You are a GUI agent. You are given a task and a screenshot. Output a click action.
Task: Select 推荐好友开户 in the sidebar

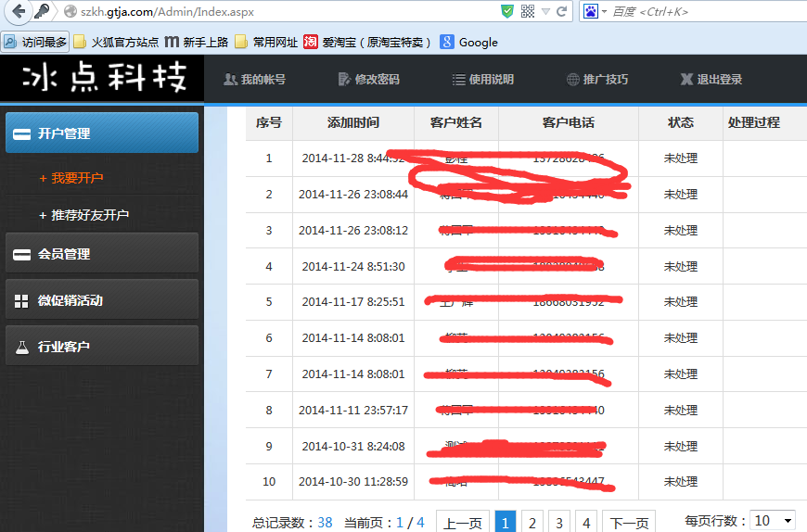(84, 215)
